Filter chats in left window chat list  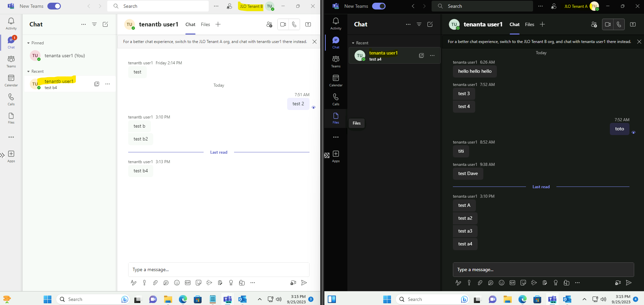click(94, 24)
